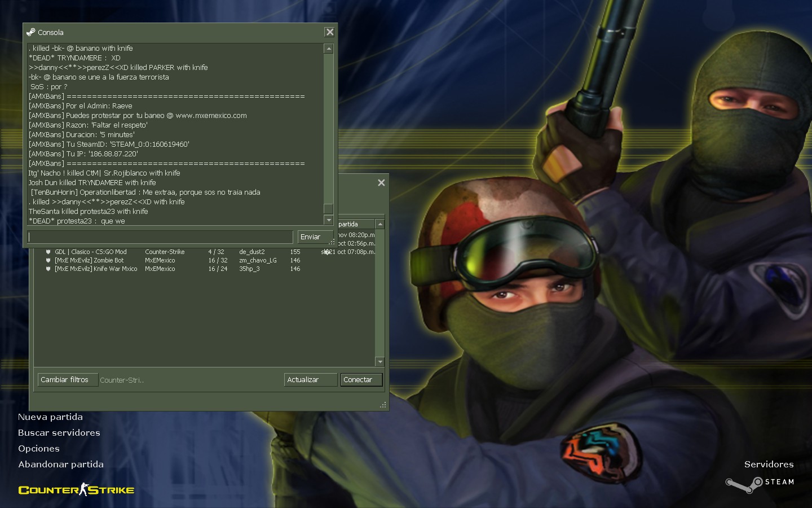Click the Servidores link
This screenshot has width=812, height=508.
coord(769,465)
